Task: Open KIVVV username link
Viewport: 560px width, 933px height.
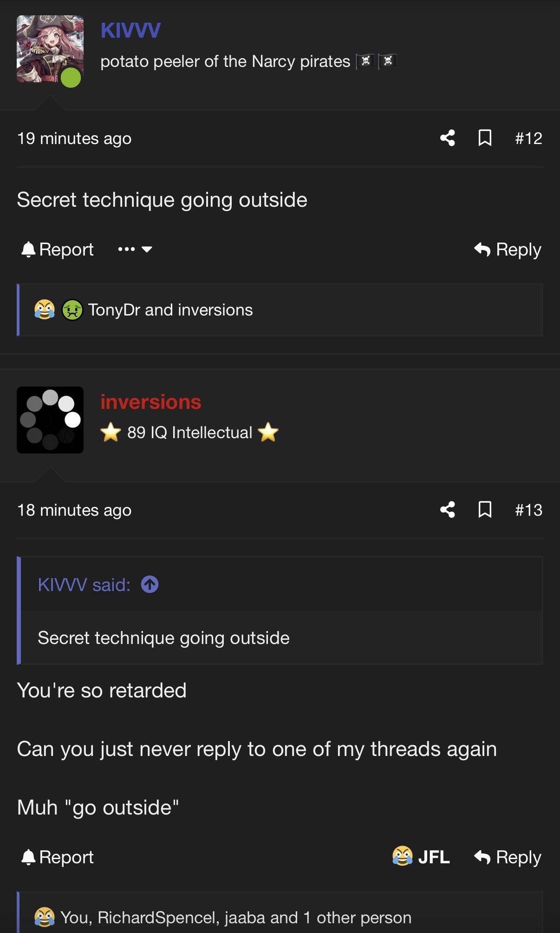Action: click(130, 31)
